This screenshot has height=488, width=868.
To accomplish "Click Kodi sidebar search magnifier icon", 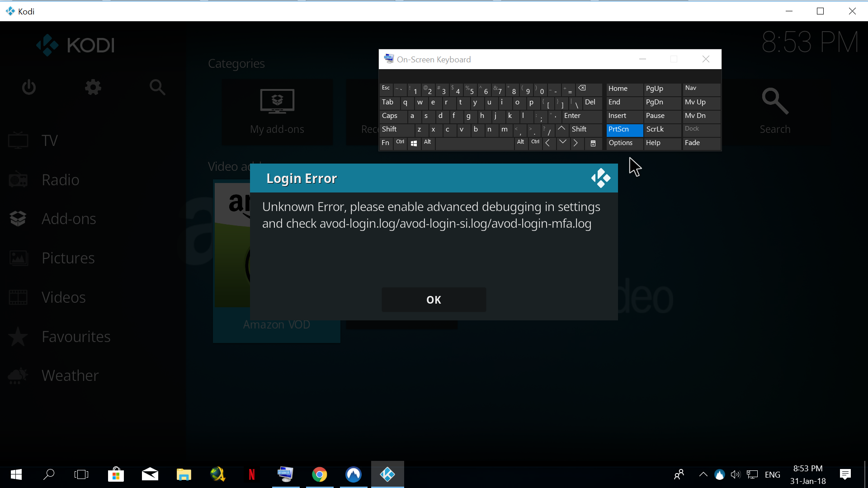I will click(x=157, y=87).
